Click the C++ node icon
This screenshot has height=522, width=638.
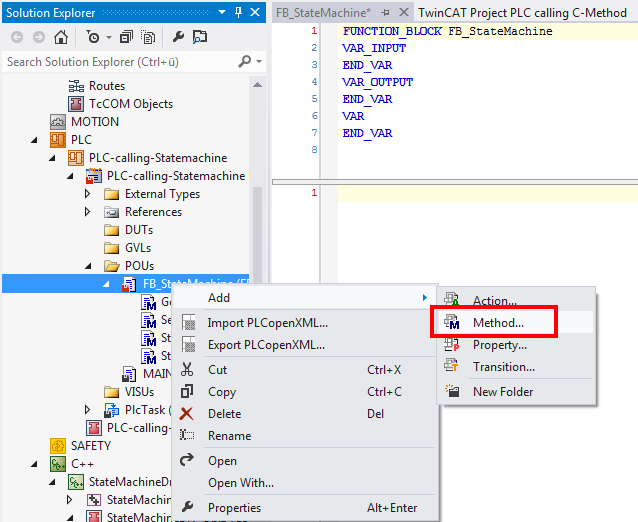(x=58, y=464)
